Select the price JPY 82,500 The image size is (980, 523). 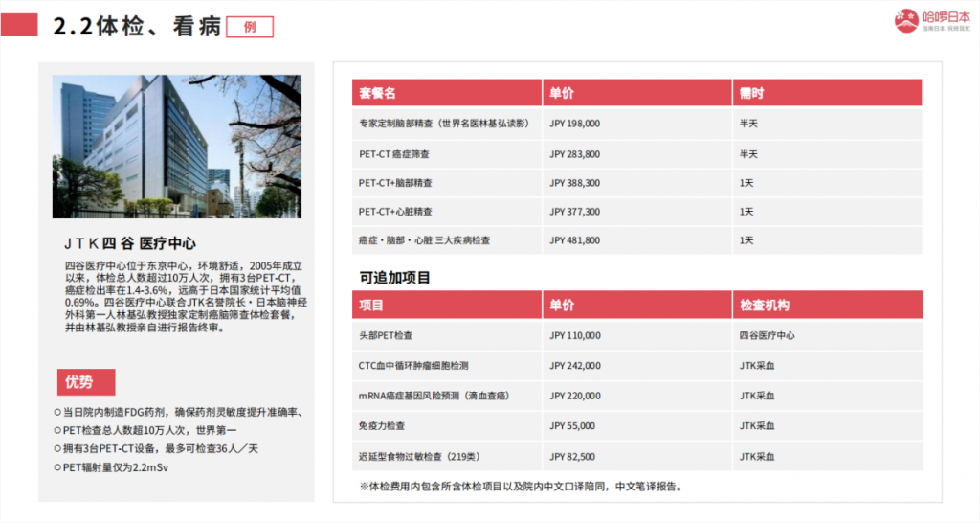572,457
